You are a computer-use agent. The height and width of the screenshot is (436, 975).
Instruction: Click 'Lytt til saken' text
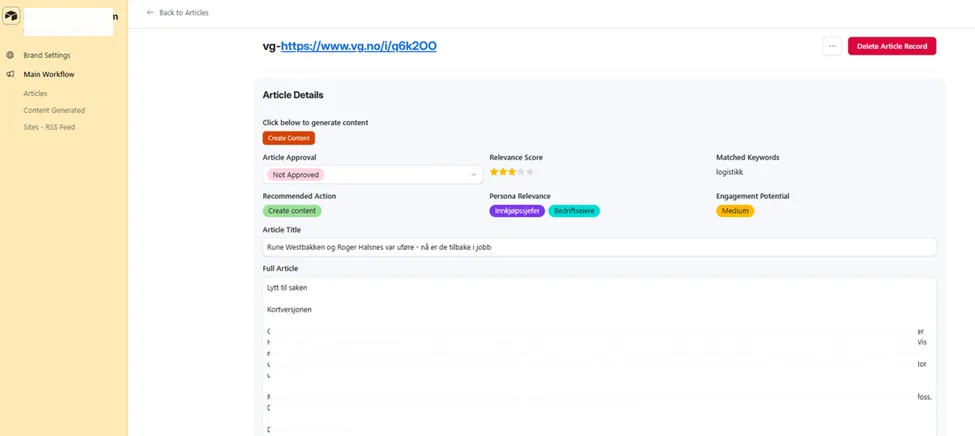287,288
